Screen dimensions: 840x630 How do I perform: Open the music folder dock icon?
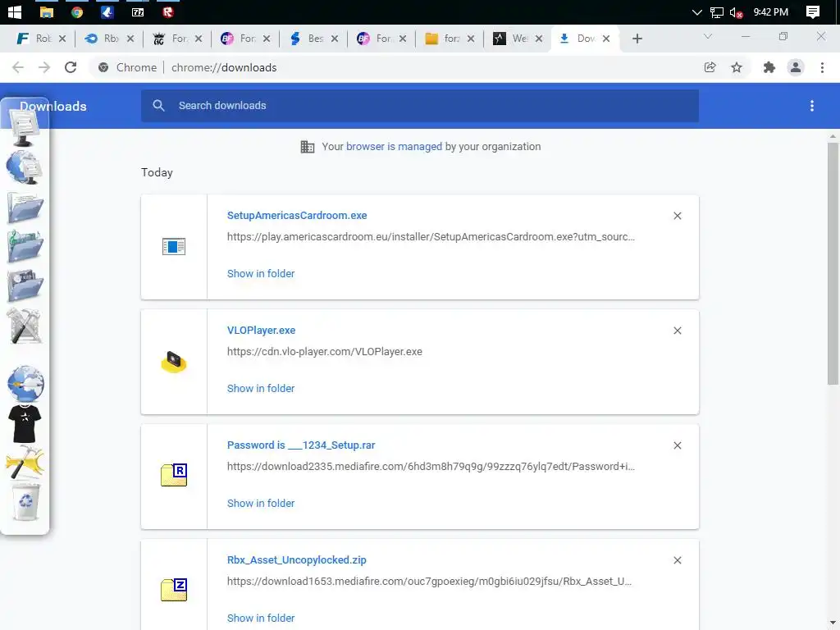(25, 246)
